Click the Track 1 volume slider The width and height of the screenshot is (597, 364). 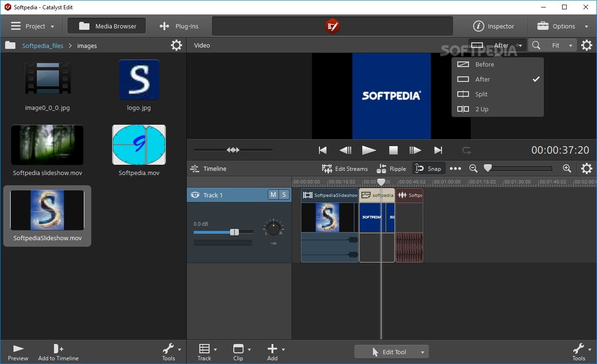pyautogui.click(x=224, y=232)
